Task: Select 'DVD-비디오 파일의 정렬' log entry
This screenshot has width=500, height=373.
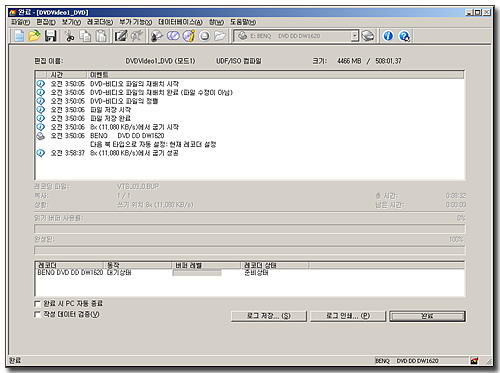Action: coord(124,101)
